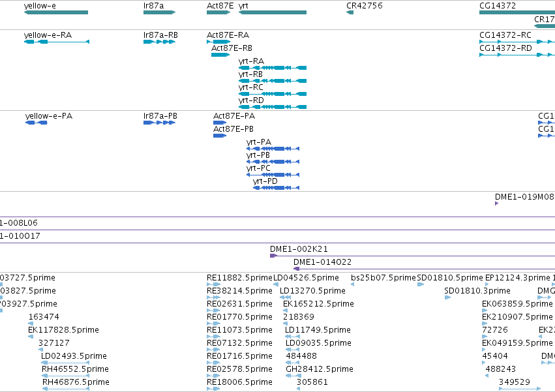Image resolution: width=555 pixels, height=392 pixels.
Task: Select the DME1-014O22 clone feature
Action: (x=424, y=269)
